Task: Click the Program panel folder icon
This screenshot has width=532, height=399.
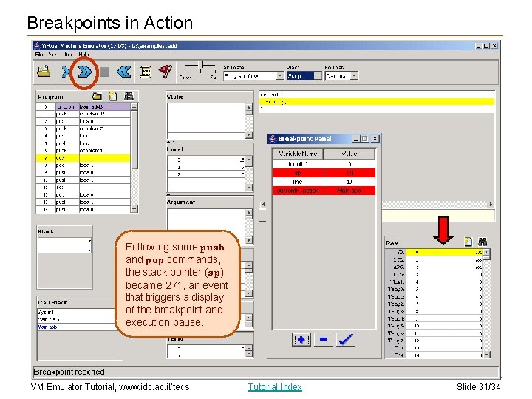Action: coord(97,96)
